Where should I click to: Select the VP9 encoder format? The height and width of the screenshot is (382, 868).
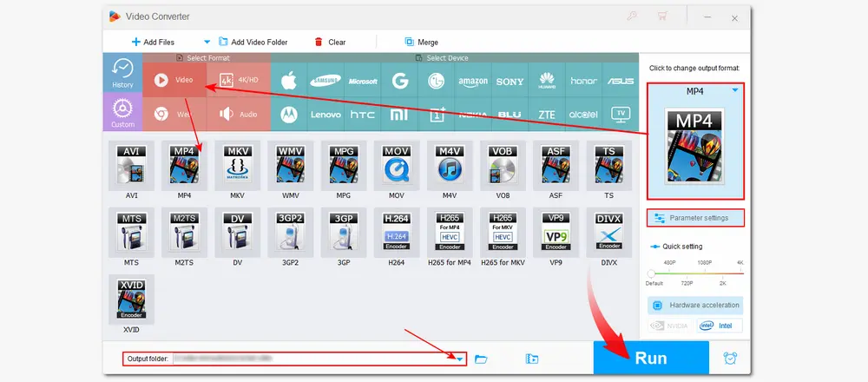[x=556, y=233]
